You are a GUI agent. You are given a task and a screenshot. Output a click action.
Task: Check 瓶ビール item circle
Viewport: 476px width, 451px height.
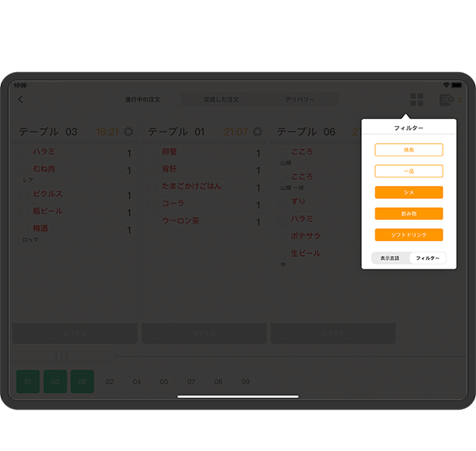[x=24, y=212]
